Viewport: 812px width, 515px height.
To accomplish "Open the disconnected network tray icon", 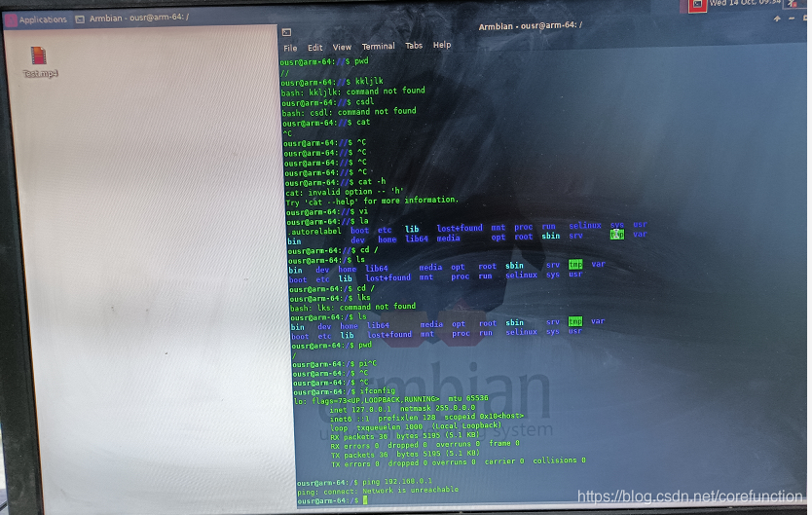I will 793,4.
